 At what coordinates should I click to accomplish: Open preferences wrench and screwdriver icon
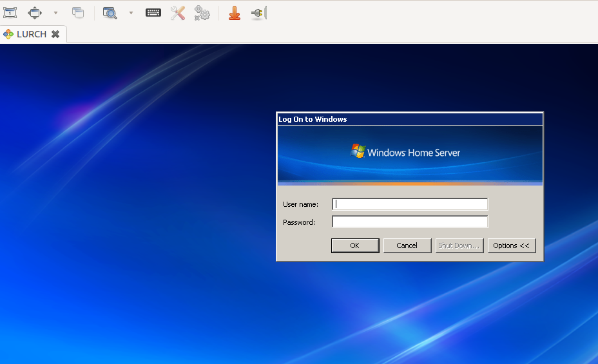178,13
